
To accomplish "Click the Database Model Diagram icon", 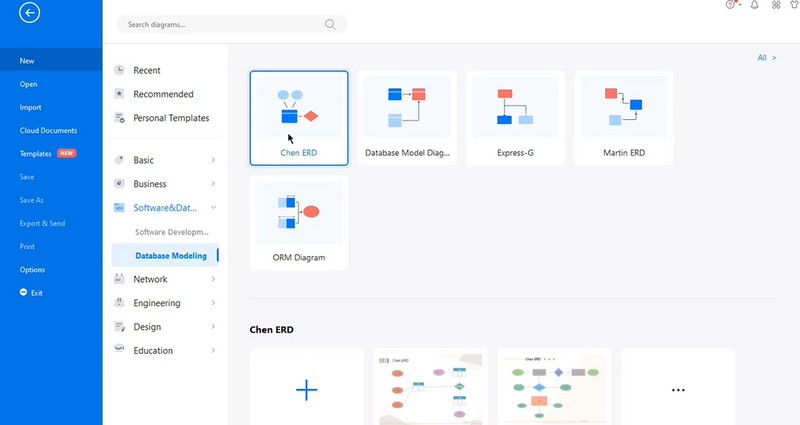I will click(407, 106).
